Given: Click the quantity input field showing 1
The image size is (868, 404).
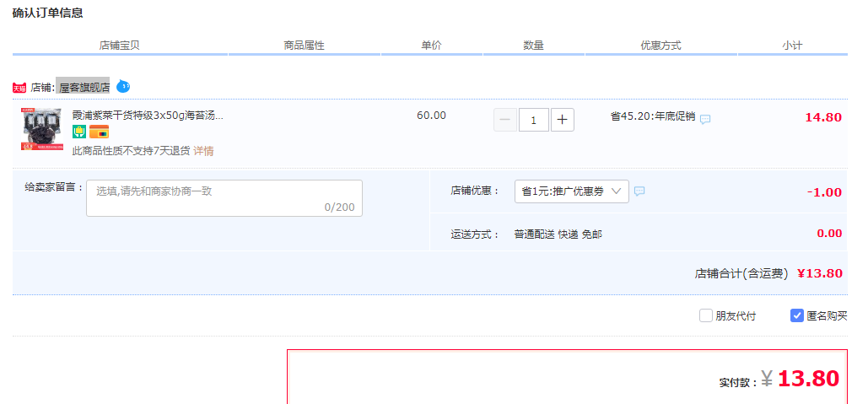Looking at the screenshot, I should click(534, 120).
